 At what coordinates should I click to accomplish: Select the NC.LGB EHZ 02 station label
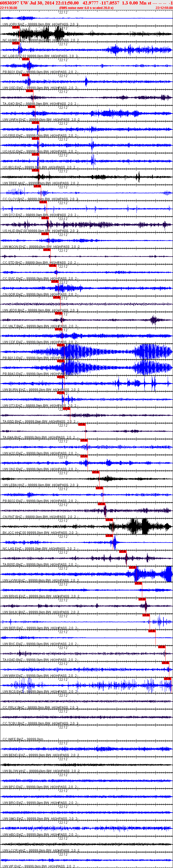40,56
